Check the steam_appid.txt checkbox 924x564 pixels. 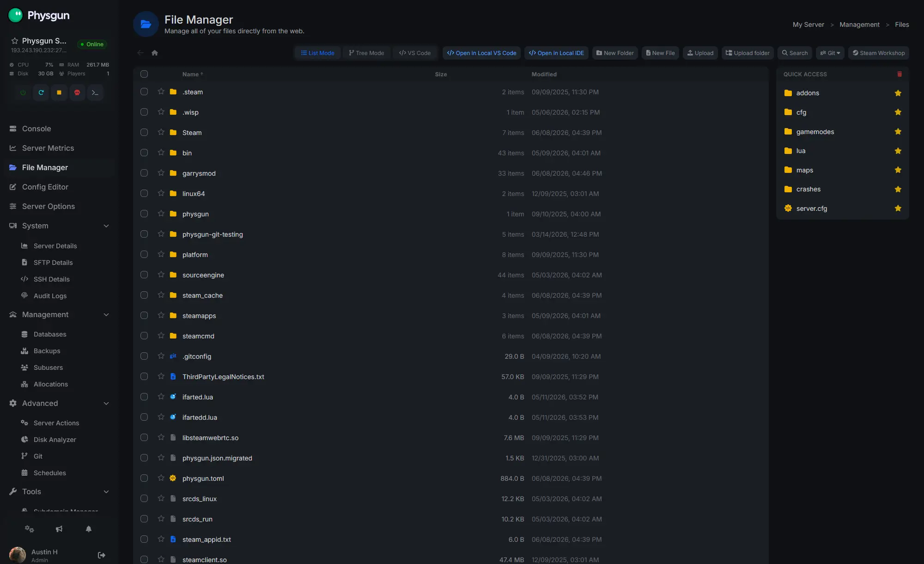(144, 539)
